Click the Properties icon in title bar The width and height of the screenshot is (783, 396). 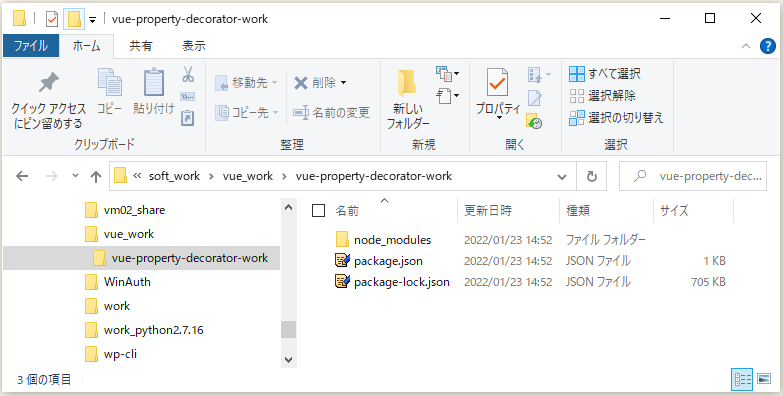pyautogui.click(x=52, y=19)
